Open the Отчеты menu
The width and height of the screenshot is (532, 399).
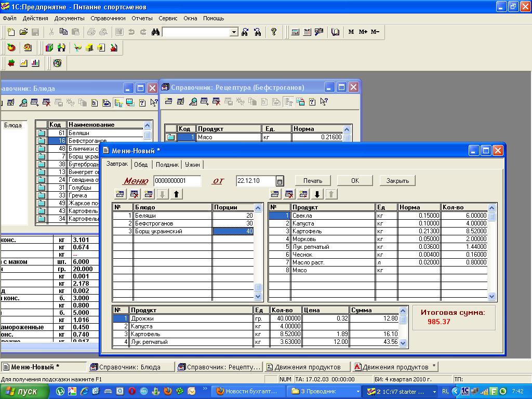(142, 18)
